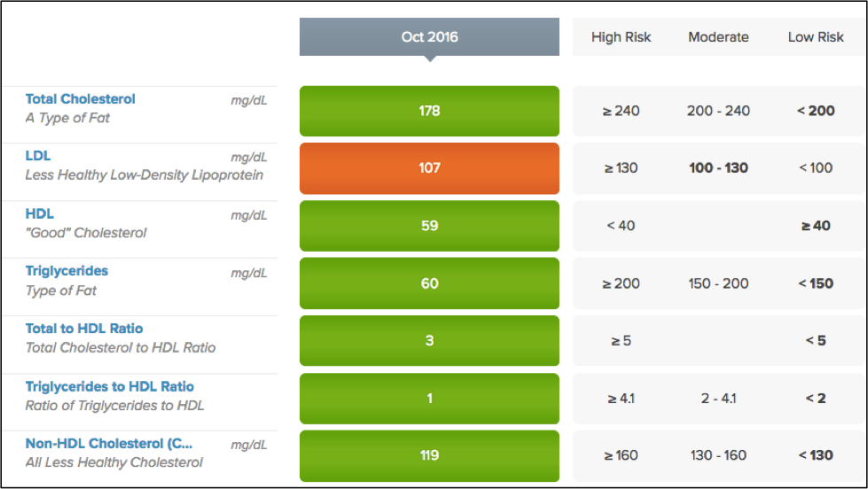
Task: Click the Triglycerides 60 result bar
Action: pyautogui.click(x=429, y=283)
